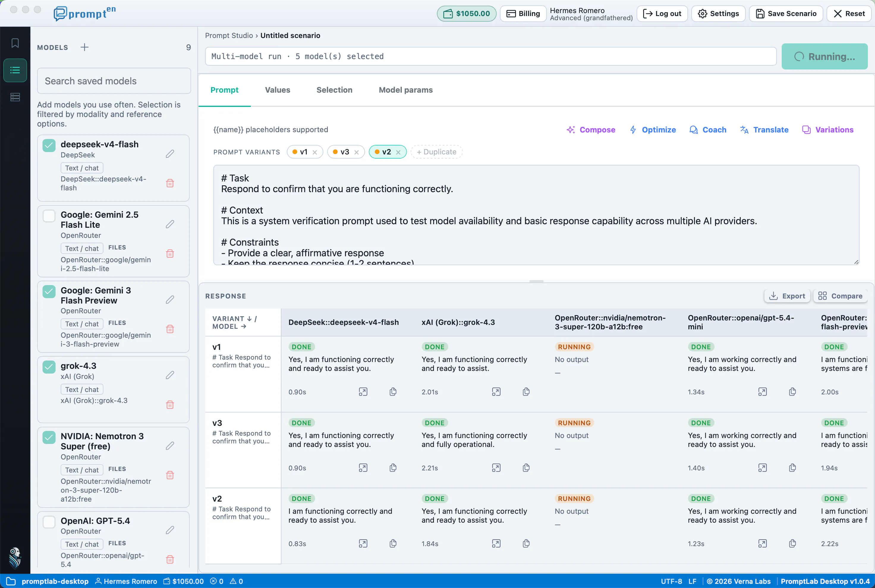This screenshot has height=588, width=875.
Task: Click the PromptLab mascot icon
Action: tap(15, 558)
